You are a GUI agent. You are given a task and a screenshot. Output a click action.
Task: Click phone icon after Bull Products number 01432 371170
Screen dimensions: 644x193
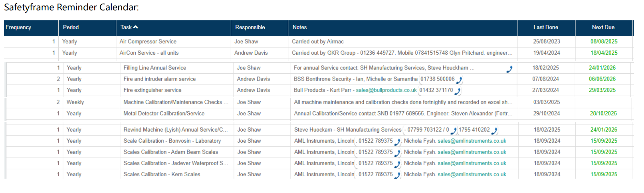[x=458, y=91]
